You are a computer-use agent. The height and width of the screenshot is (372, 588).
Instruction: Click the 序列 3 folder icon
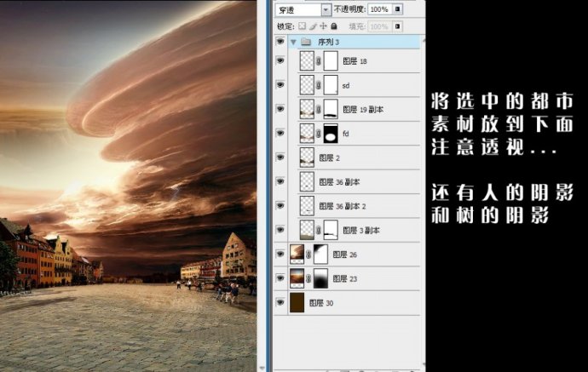(x=306, y=42)
